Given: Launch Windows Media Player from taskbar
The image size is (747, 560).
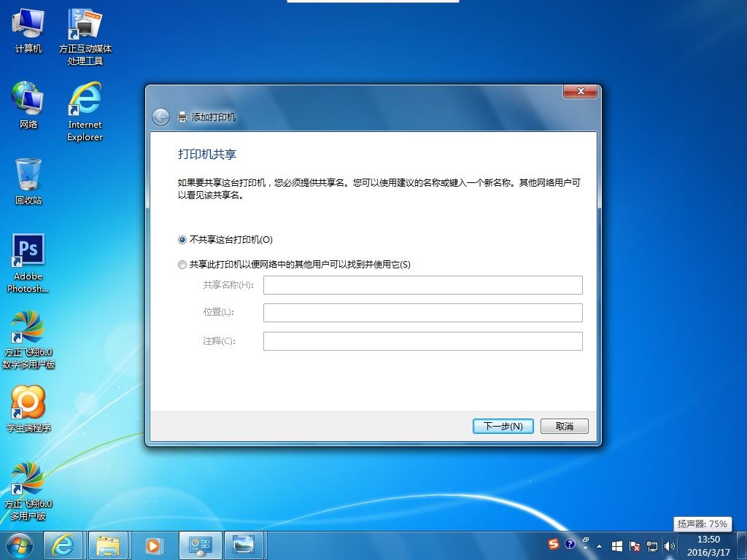Looking at the screenshot, I should (x=153, y=545).
